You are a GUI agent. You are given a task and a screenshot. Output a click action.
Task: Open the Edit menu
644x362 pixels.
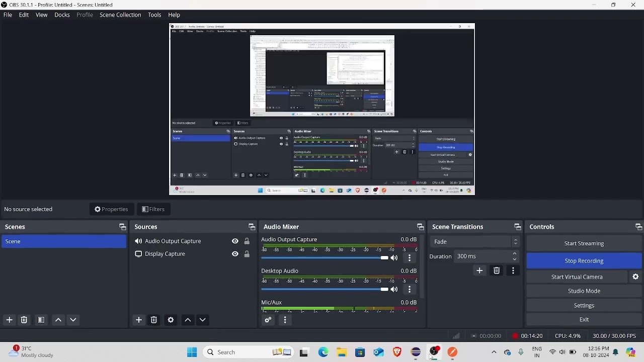coord(24,15)
